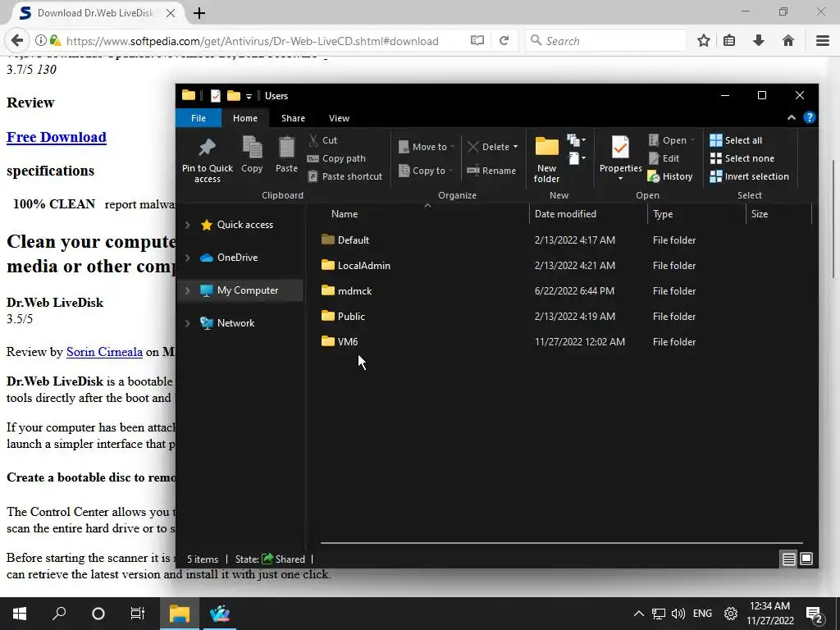Open Task View on taskbar
The width and height of the screenshot is (840, 630).
(x=138, y=614)
